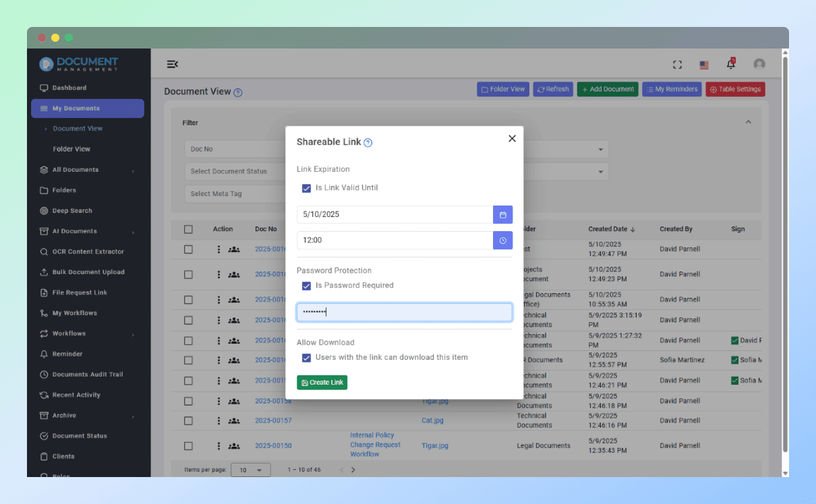
Task: Open the items per page dropdown
Action: pyautogui.click(x=250, y=470)
